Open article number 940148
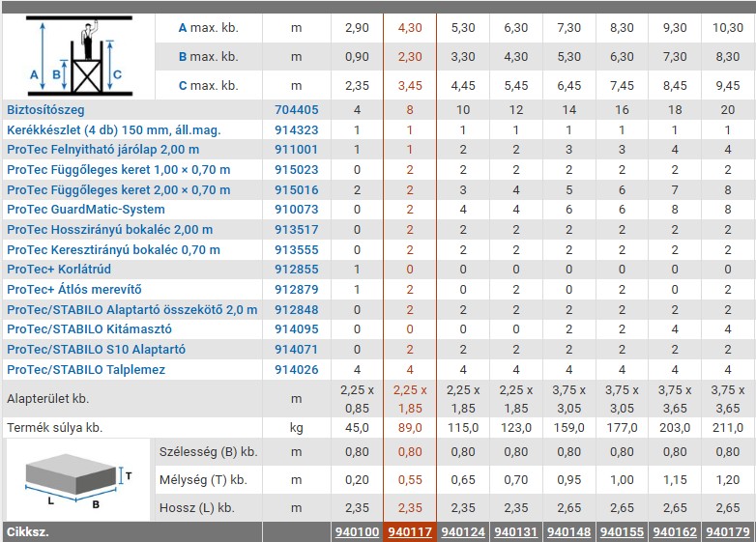The height and width of the screenshot is (542, 756). (567, 531)
